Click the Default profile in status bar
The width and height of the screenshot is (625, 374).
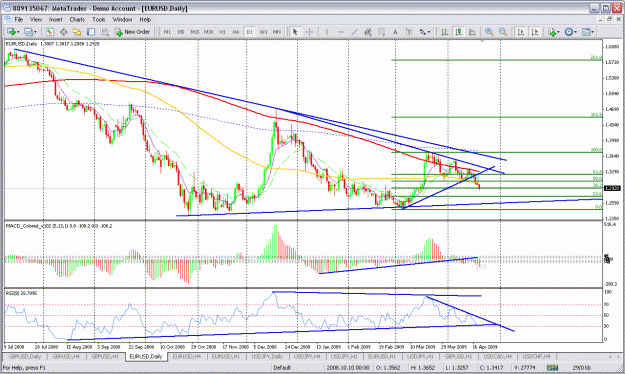point(282,367)
